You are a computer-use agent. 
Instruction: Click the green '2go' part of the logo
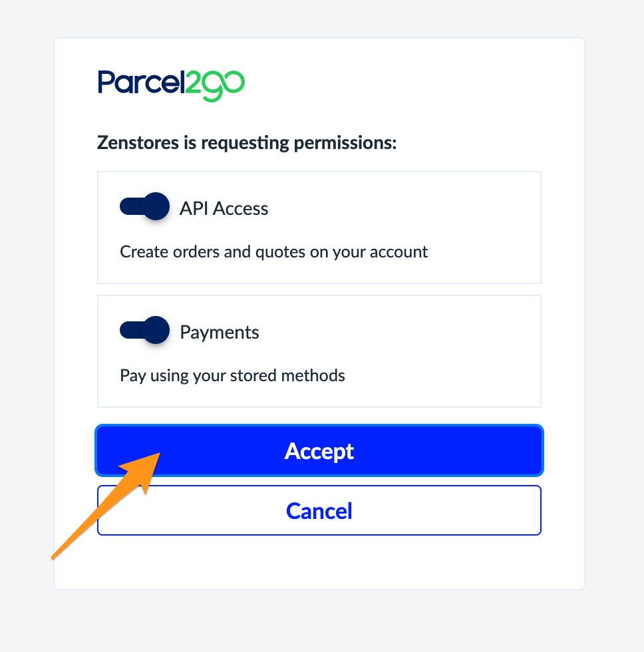(214, 86)
